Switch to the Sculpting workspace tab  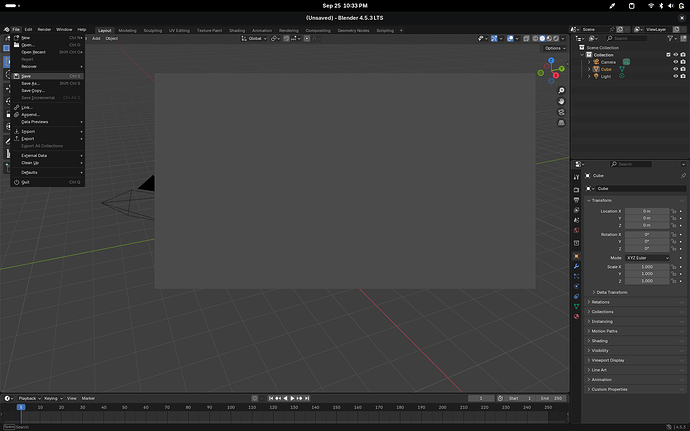click(x=152, y=30)
